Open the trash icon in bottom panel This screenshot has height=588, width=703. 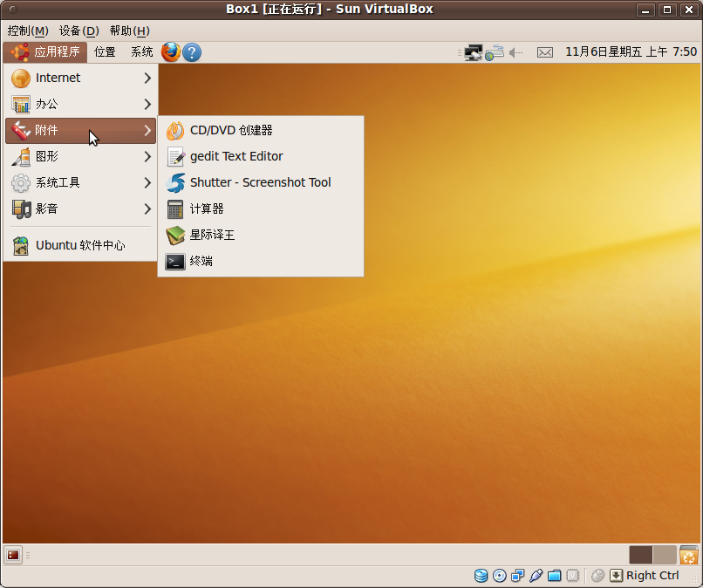click(689, 555)
